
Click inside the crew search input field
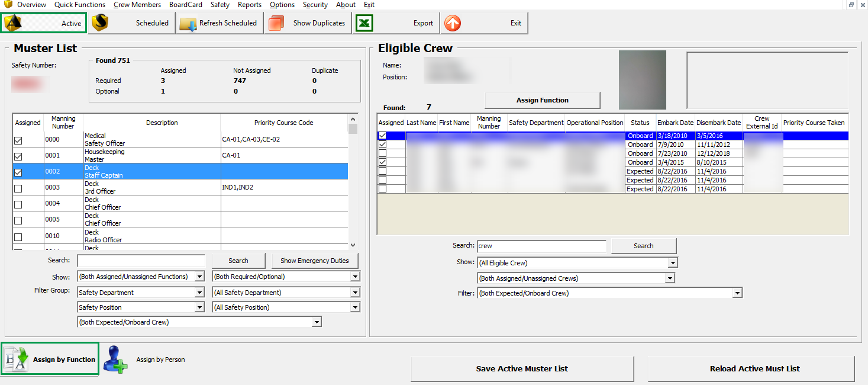540,246
